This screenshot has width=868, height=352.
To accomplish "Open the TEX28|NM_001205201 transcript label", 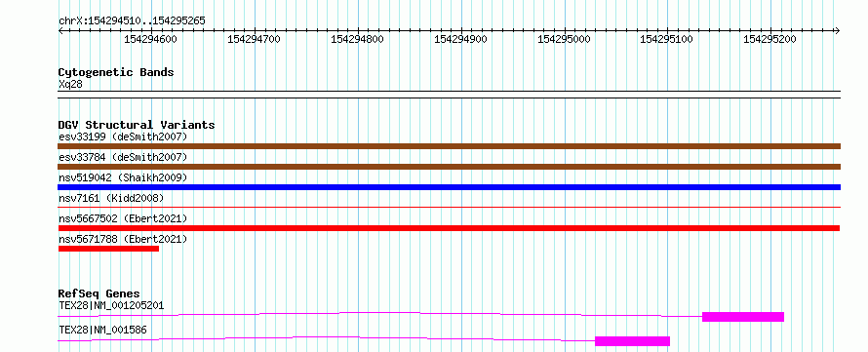I will pyautogui.click(x=111, y=305).
